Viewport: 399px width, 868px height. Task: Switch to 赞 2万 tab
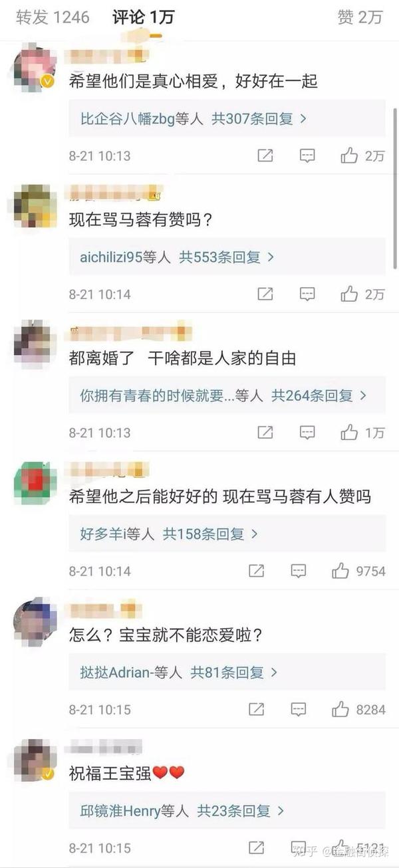[360, 17]
